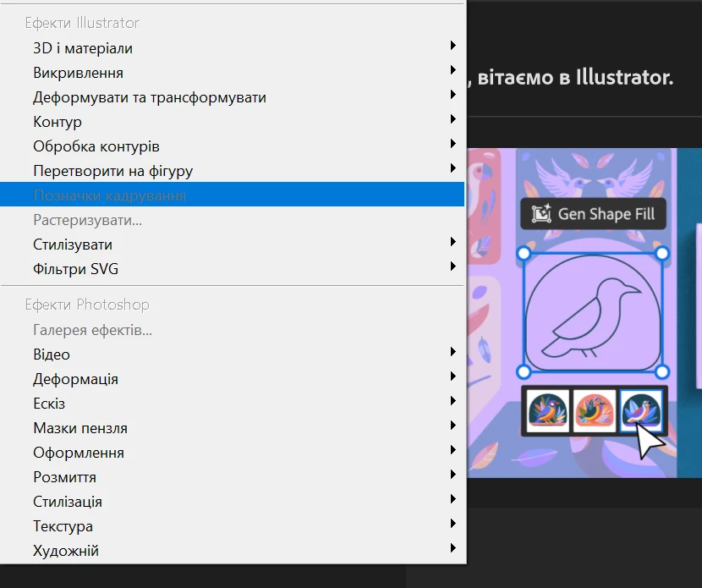702x588 pixels.
Task: Open the Ескіз submenu
Action: [x=233, y=404]
